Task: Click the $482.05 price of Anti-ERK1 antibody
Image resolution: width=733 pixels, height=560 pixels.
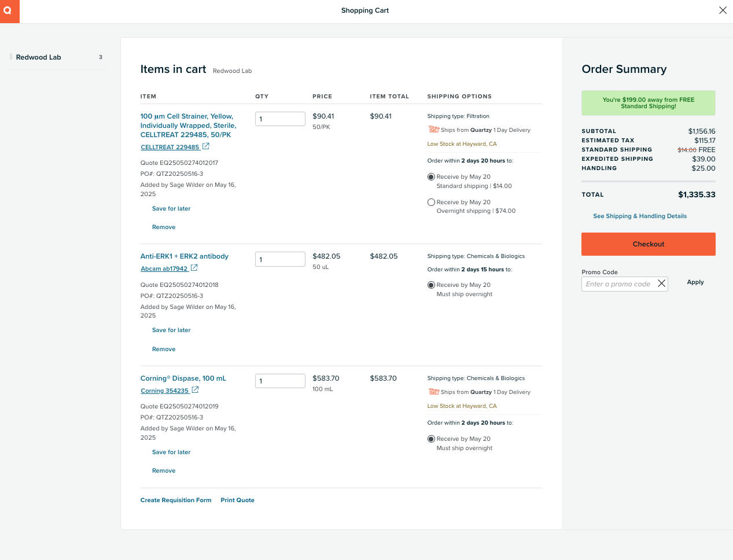Action: pos(326,256)
